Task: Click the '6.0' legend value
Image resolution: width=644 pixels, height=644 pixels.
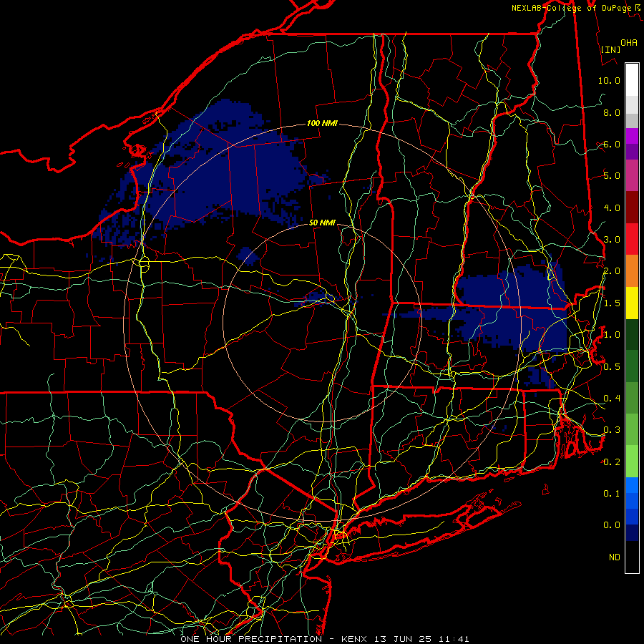Action: pos(612,144)
